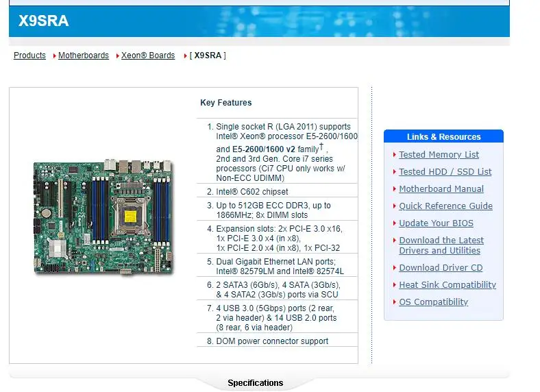Viewport: 540px width, 392px height.
Task: Click the red bullet beside Update Your BIOS
Action: [x=394, y=223]
